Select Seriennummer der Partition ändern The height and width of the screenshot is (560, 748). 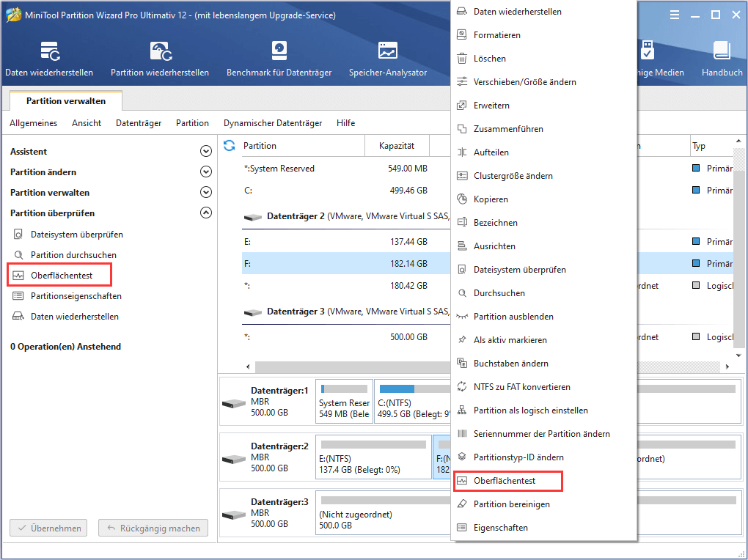541,433
